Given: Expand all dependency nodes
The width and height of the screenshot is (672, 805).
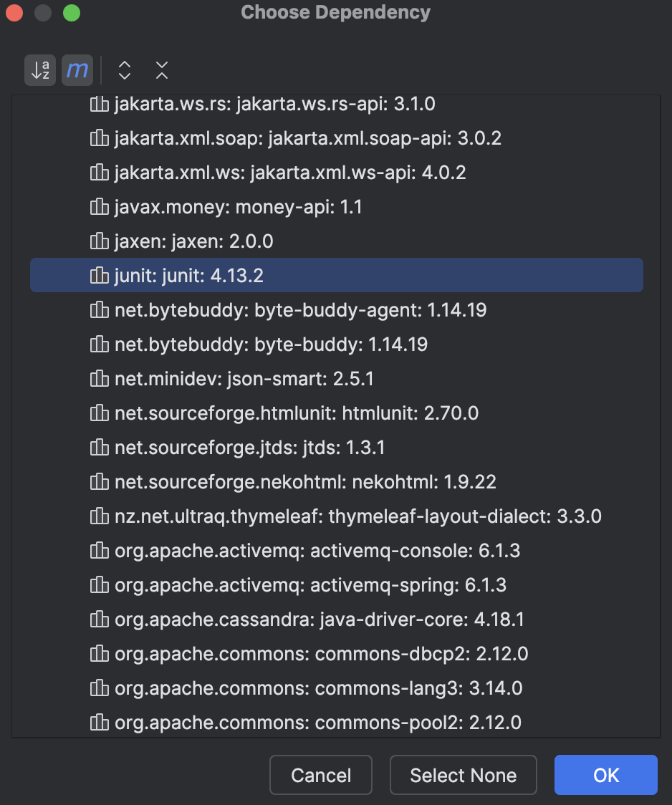Looking at the screenshot, I should coord(125,70).
